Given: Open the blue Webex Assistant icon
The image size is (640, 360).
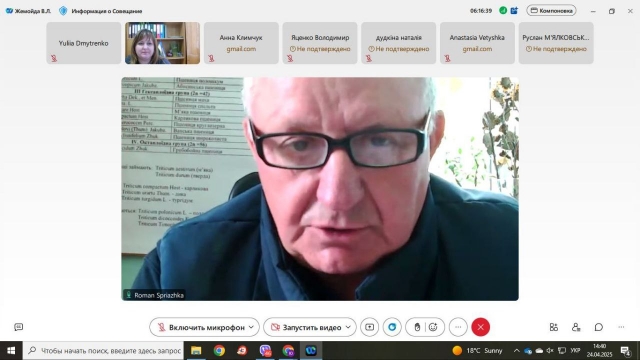Looking at the screenshot, I should (392, 327).
